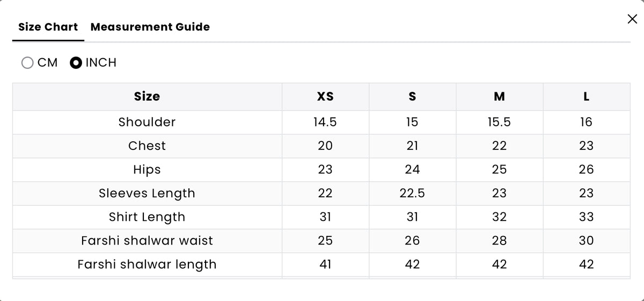Open the Size Chart tab
Screen dimensions: 644x301
point(48,27)
